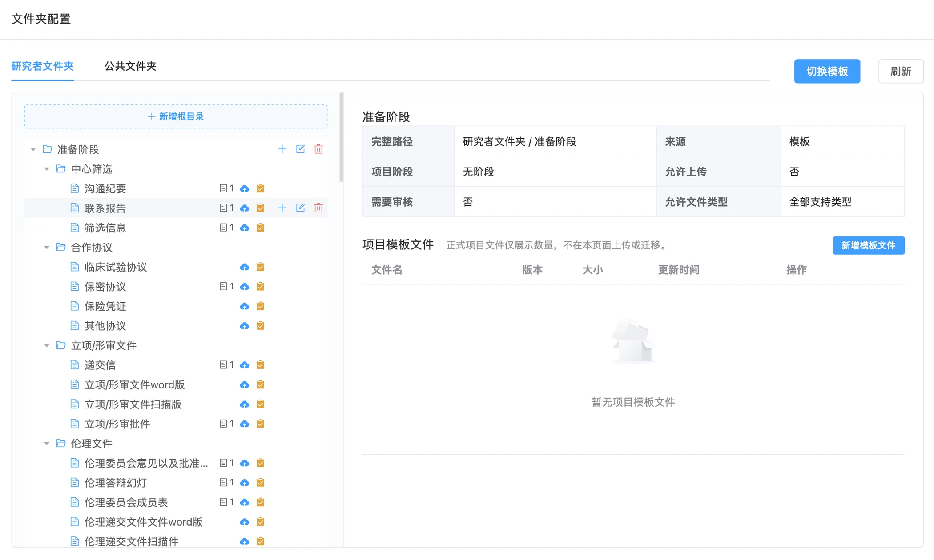The height and width of the screenshot is (560, 934).
Task: Click the add icon on 联系报告 row
Action: click(x=282, y=208)
